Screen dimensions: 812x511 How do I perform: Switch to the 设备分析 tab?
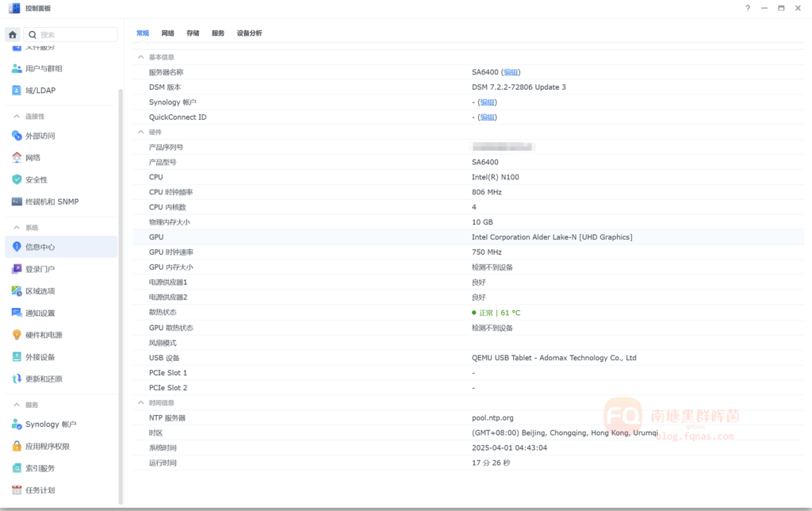point(249,33)
